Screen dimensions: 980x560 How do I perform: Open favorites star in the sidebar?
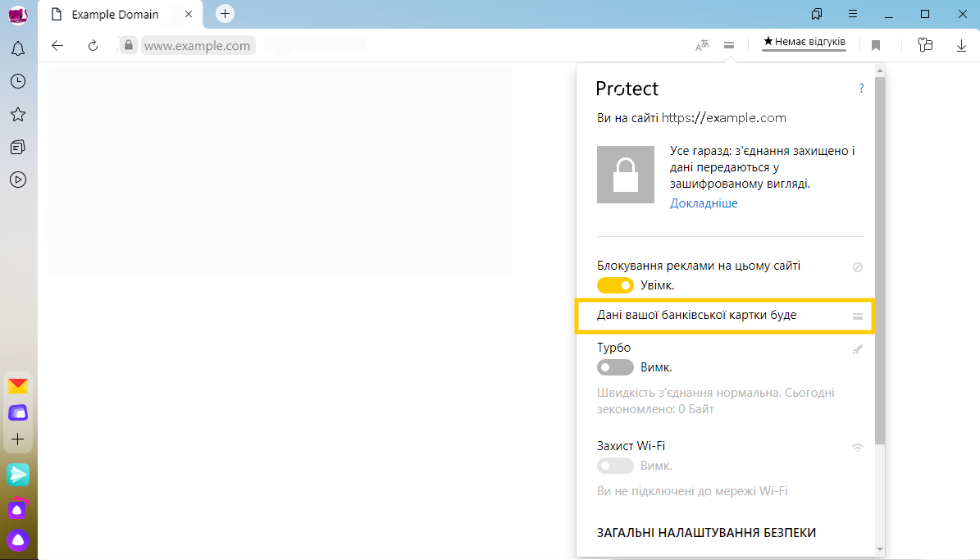[x=18, y=114]
